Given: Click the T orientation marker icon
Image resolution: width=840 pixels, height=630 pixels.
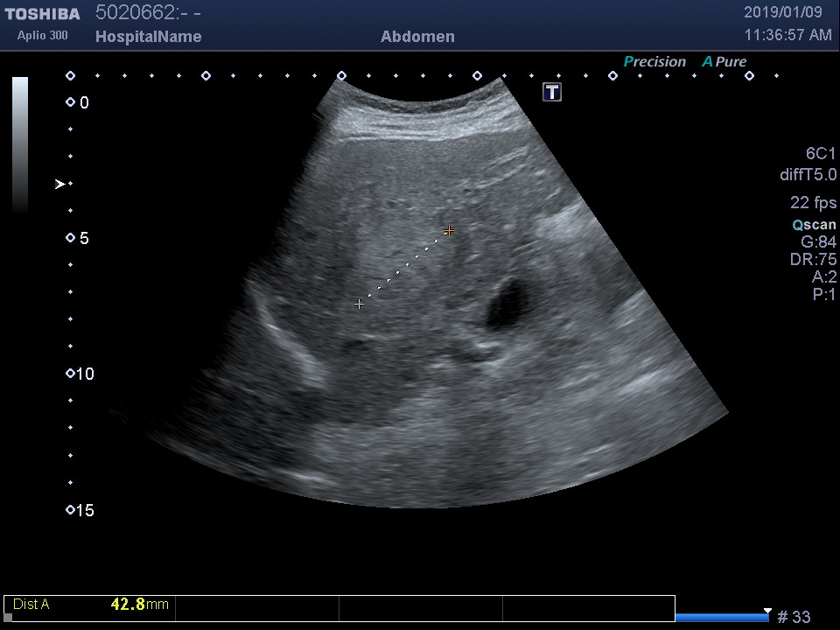Looking at the screenshot, I should pyautogui.click(x=552, y=92).
